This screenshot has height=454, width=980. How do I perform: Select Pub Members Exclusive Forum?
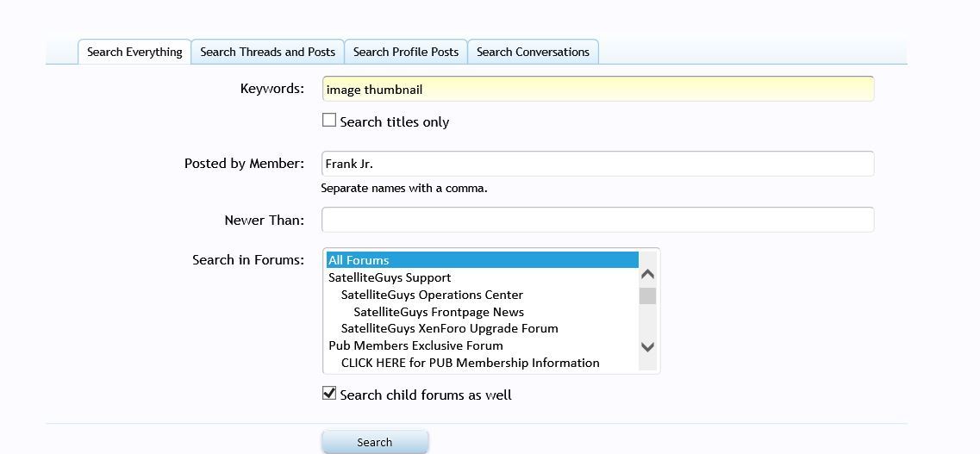(x=415, y=345)
